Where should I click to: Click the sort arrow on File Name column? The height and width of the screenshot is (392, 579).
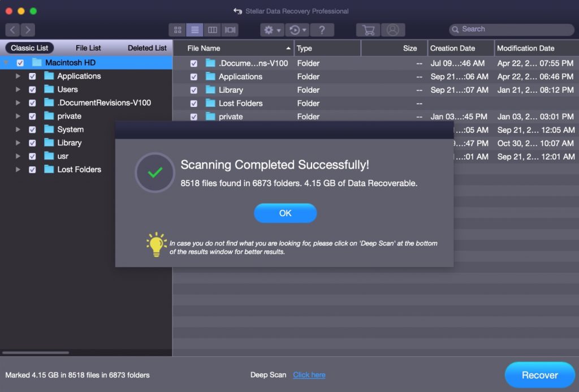click(x=288, y=49)
